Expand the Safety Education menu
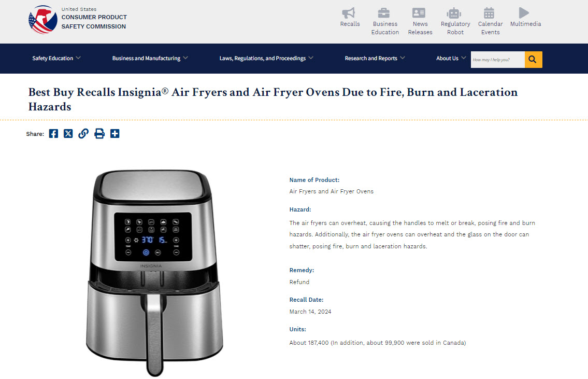Viewport: 588px width, 379px height. pyautogui.click(x=56, y=58)
